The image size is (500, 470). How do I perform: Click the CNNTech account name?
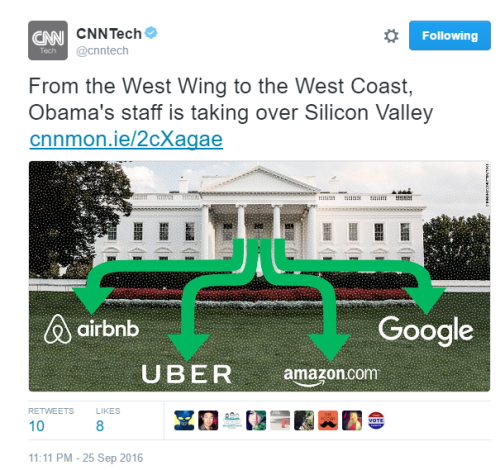point(109,34)
